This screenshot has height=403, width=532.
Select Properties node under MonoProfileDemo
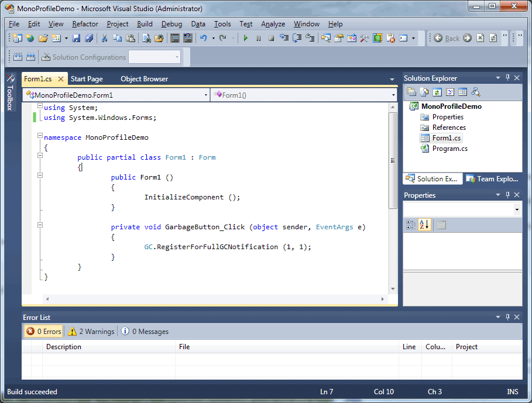click(x=448, y=117)
